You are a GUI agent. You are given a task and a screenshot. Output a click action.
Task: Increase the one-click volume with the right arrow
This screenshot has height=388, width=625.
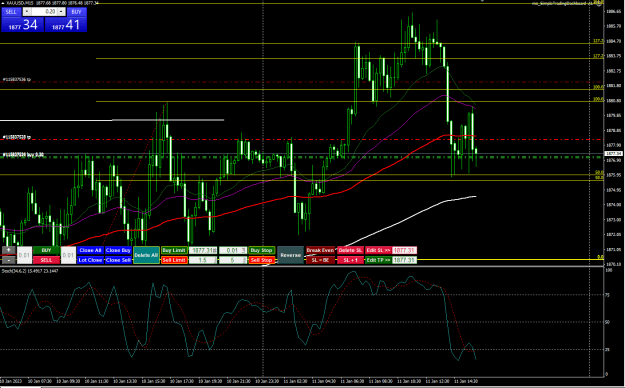click(61, 12)
